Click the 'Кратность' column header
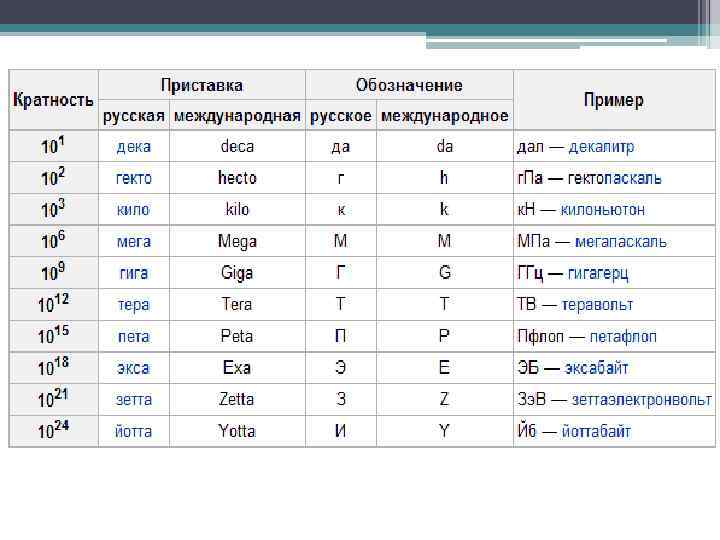The height and width of the screenshot is (540, 720). (54, 100)
